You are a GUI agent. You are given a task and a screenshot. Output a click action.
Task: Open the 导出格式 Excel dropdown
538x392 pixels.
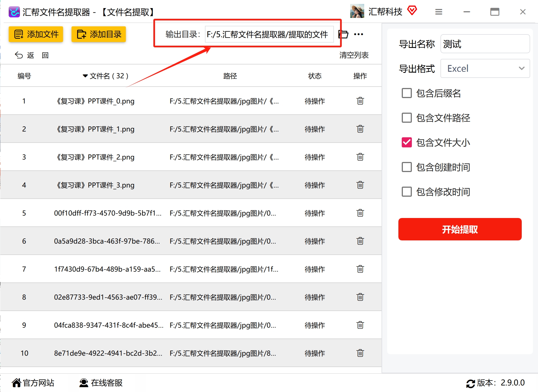[x=485, y=68]
